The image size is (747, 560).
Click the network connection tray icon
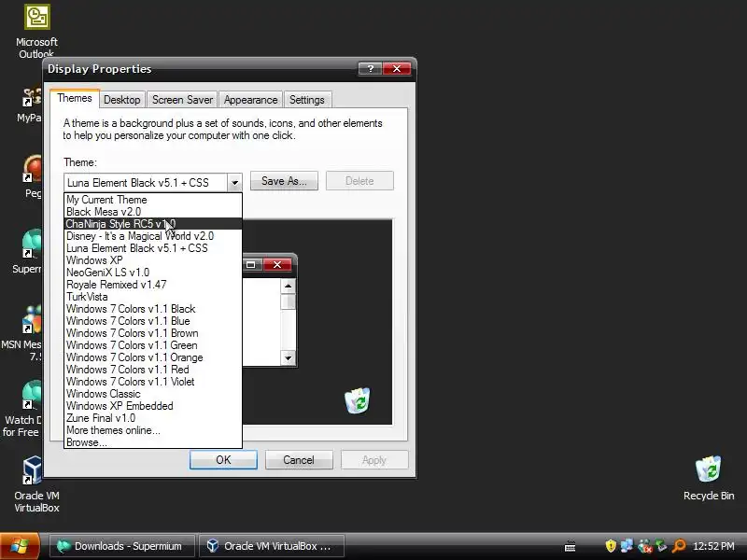(x=627, y=546)
